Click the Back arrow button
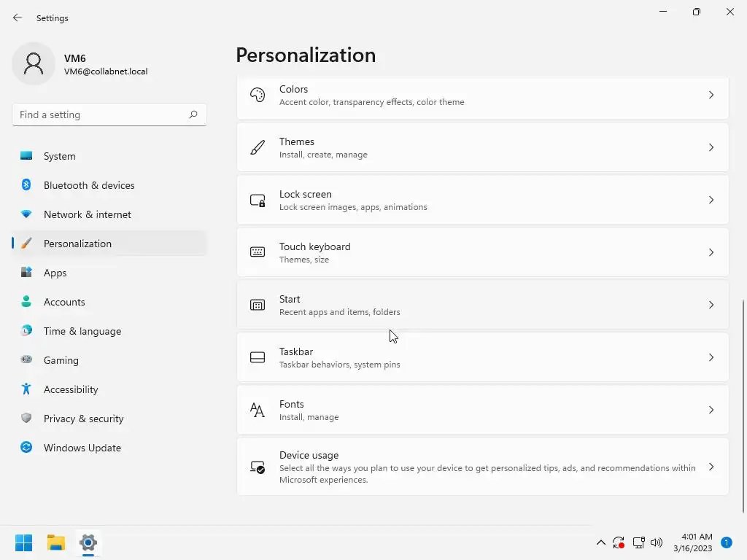Screen dimensions: 747x560 18,17
